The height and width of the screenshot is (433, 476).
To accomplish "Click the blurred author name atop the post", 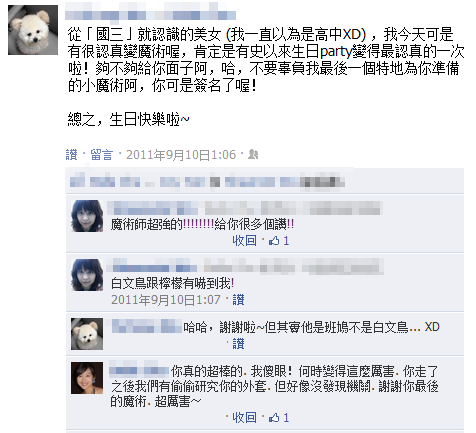I will pyautogui.click(x=151, y=15).
